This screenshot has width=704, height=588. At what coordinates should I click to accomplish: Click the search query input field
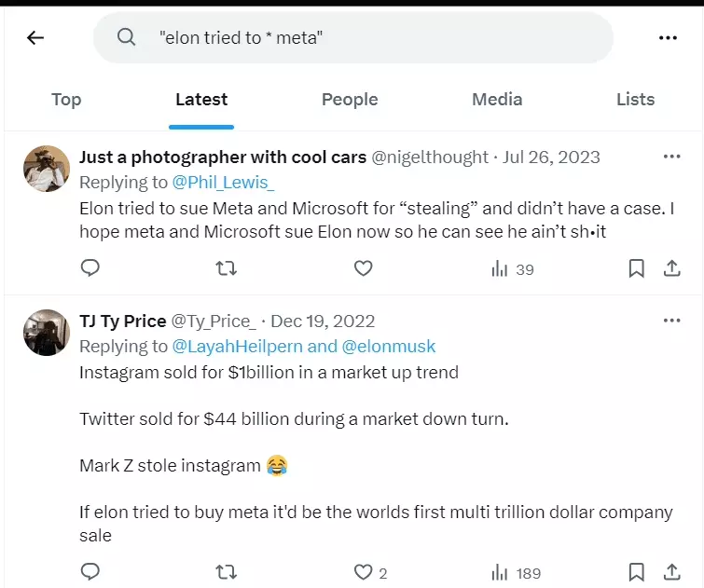tap(373, 38)
